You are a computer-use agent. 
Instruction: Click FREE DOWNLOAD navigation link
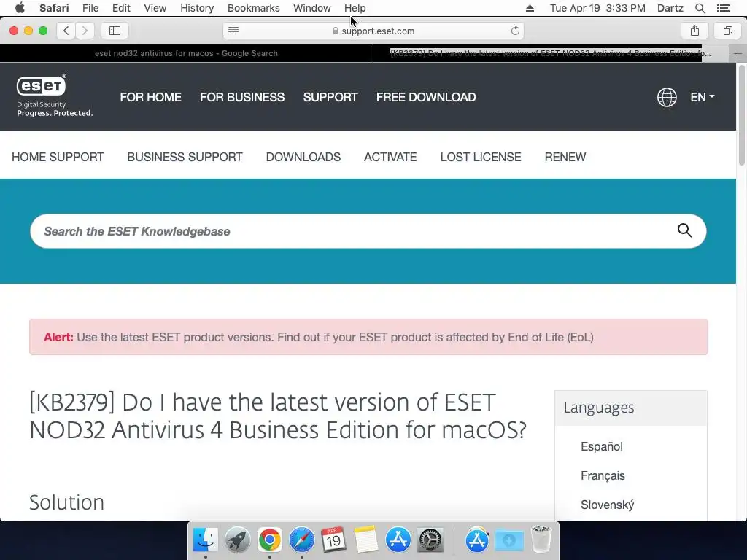coord(426,97)
